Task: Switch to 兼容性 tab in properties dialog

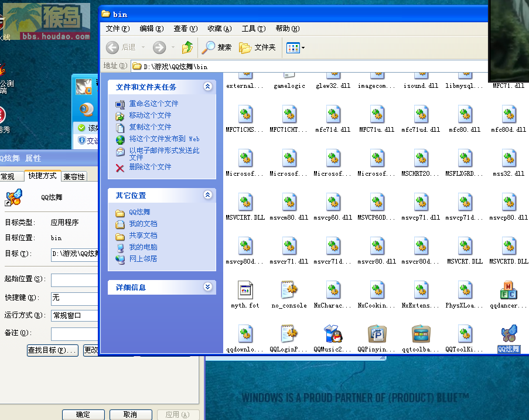Action: coord(74,177)
